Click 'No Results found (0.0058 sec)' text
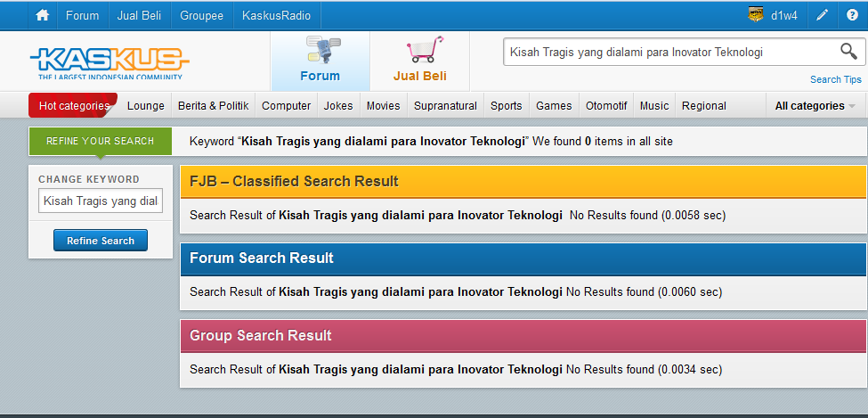 click(x=647, y=215)
